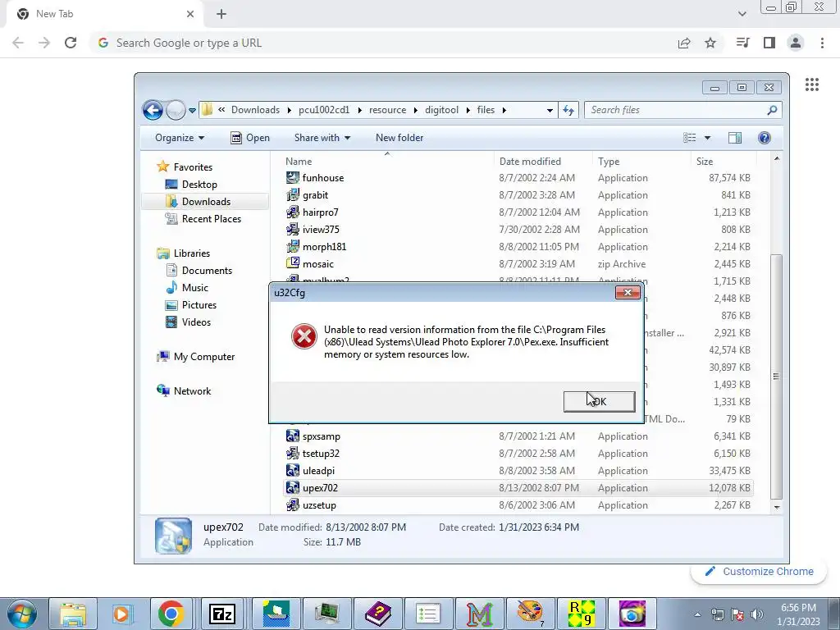This screenshot has height=630, width=840.
Task: Select the grabit file icon
Action: 293,195
